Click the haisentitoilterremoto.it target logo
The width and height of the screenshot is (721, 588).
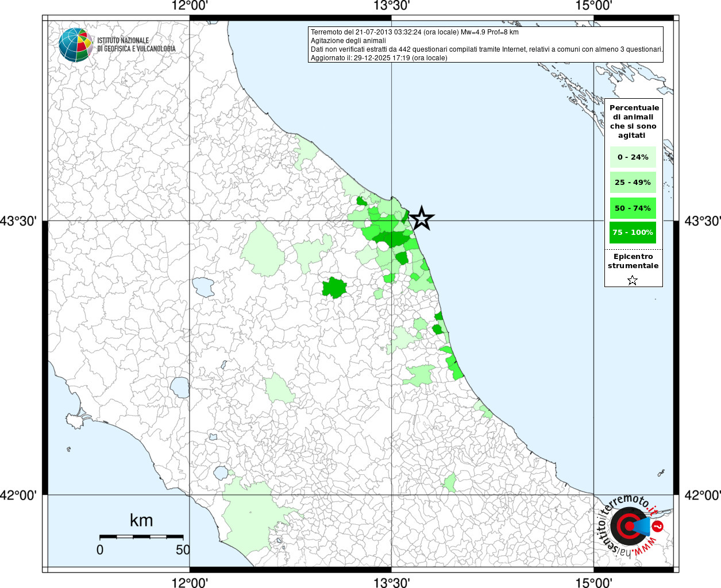631,525
